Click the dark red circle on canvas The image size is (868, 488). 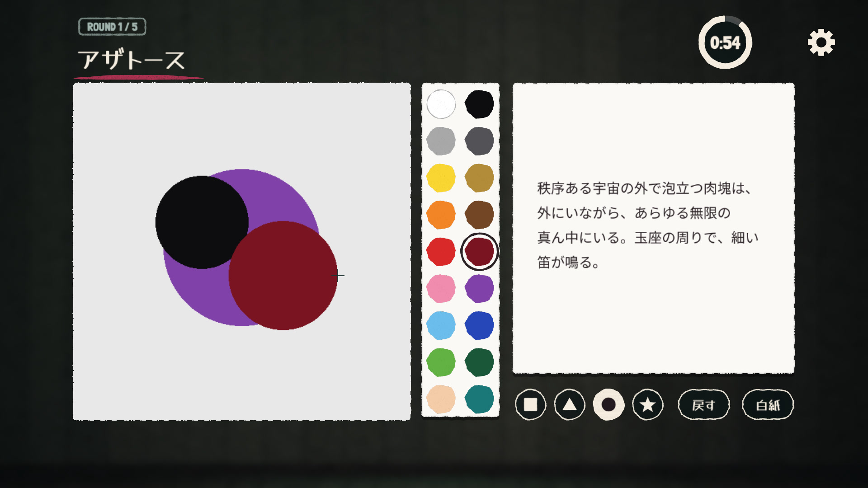click(283, 276)
